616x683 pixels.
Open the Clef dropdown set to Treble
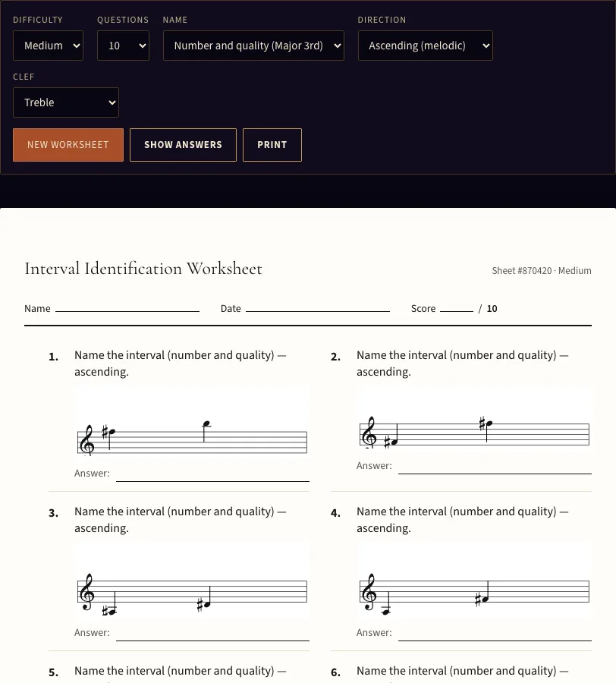tap(66, 102)
